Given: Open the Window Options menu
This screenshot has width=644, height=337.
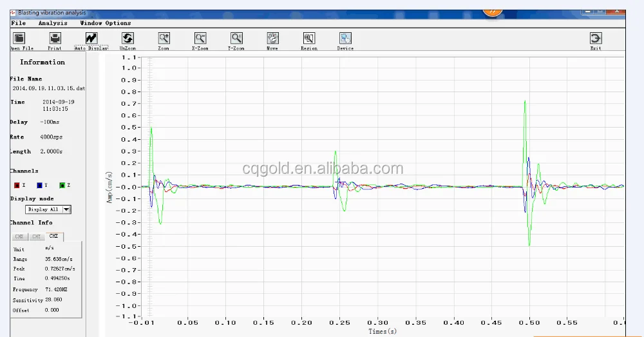Looking at the screenshot, I should pos(106,23).
